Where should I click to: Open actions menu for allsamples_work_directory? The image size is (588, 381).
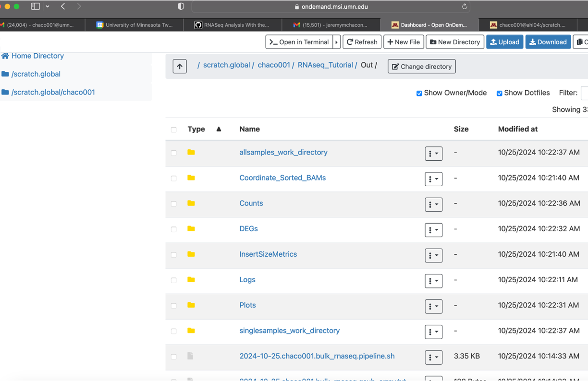tap(433, 154)
